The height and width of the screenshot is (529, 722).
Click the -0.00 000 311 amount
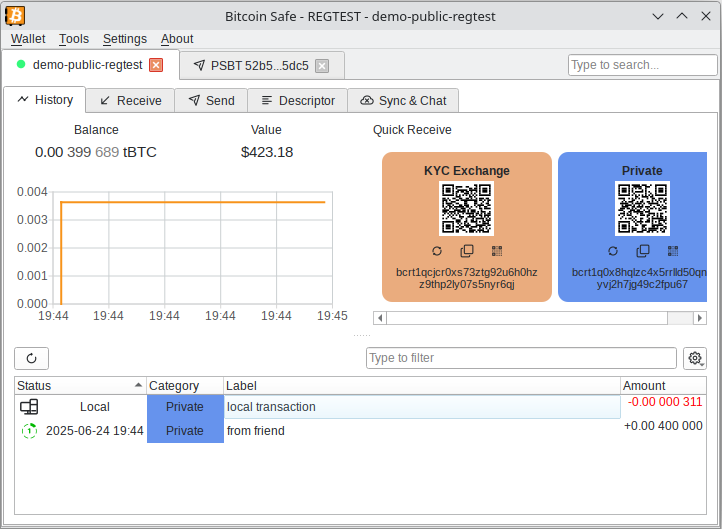[x=665, y=402]
